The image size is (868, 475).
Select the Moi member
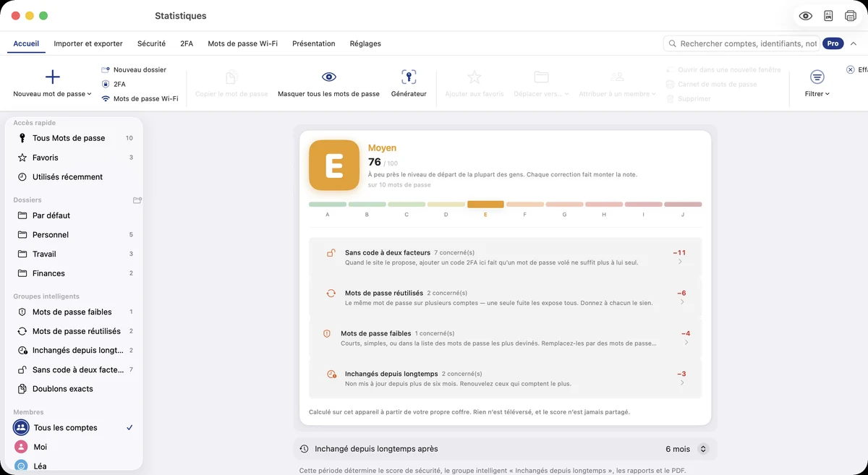tap(75, 447)
